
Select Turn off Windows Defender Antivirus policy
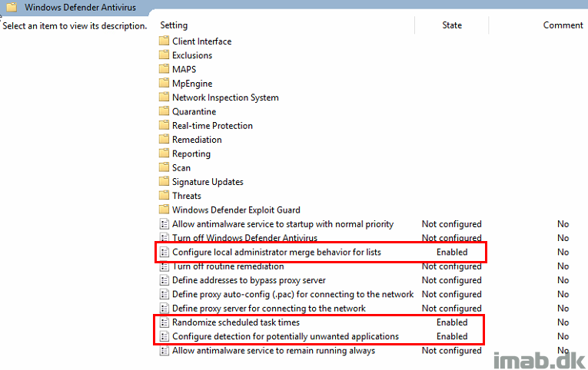point(244,238)
